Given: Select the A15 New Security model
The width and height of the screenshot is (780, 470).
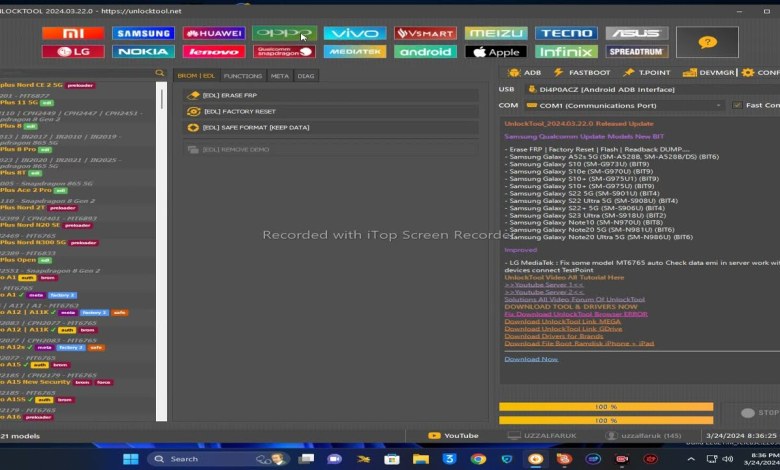Looking at the screenshot, I should point(57,382).
